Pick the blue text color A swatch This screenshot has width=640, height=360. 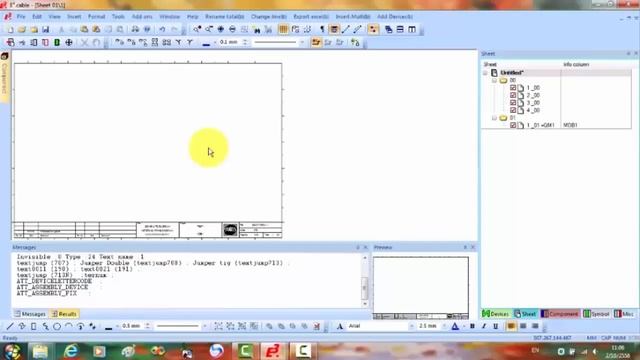455,326
